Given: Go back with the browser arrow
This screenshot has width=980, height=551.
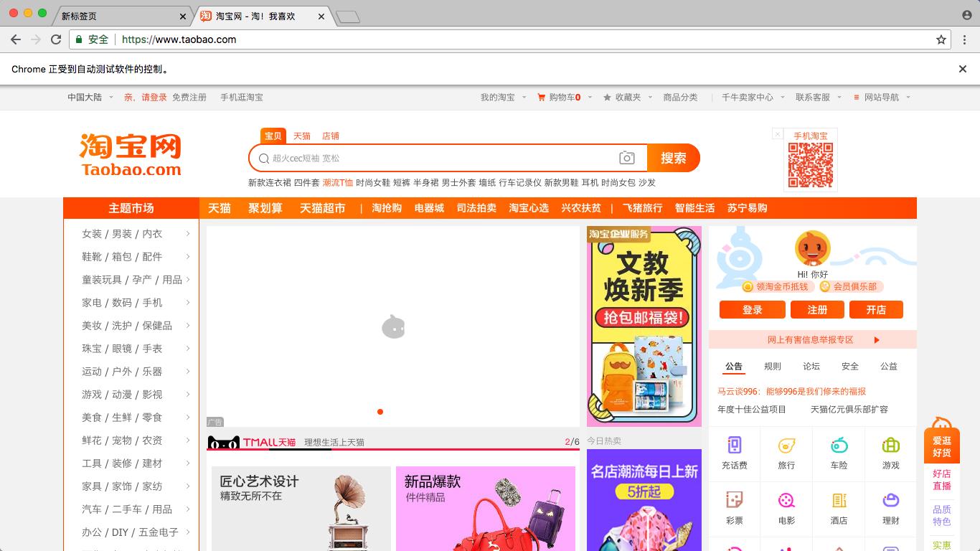Looking at the screenshot, I should pos(16,39).
